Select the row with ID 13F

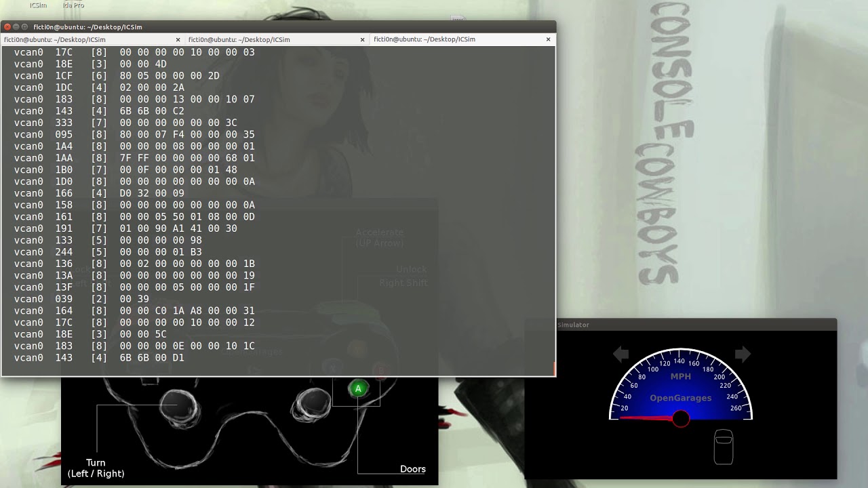point(134,287)
